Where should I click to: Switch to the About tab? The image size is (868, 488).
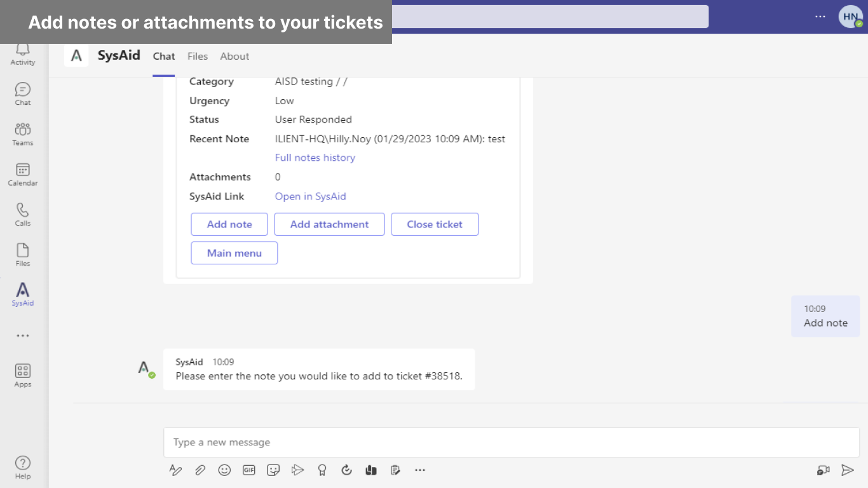coord(234,56)
